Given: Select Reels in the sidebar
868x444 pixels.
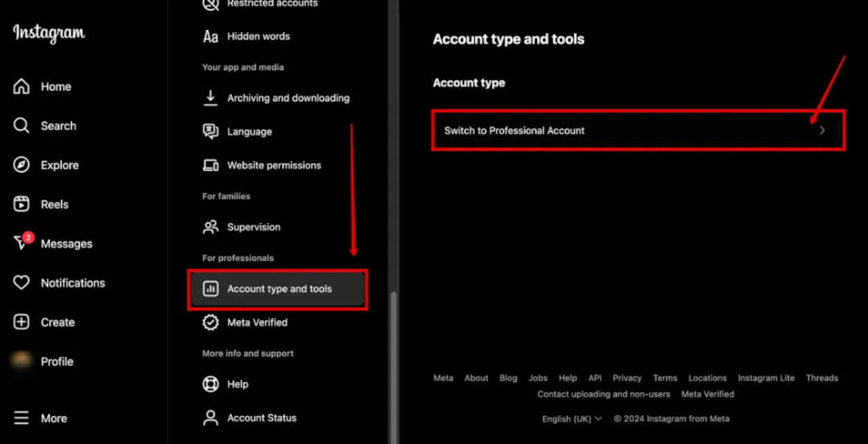Looking at the screenshot, I should pyautogui.click(x=55, y=204).
